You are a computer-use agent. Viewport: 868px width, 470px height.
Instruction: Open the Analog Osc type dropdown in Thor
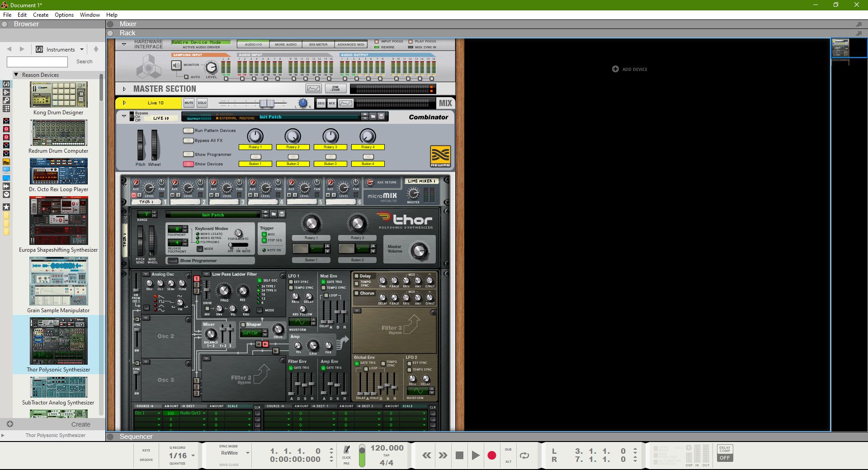pos(146,274)
